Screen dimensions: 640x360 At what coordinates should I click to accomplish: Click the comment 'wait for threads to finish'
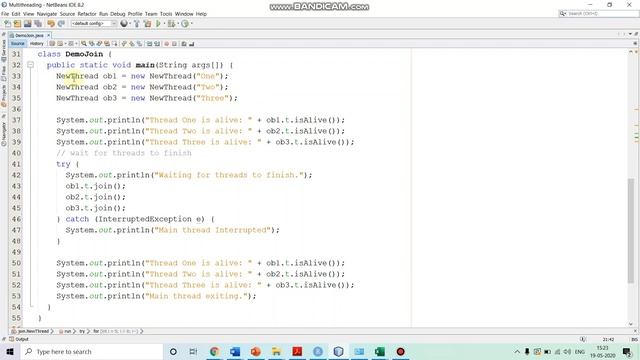click(131, 153)
